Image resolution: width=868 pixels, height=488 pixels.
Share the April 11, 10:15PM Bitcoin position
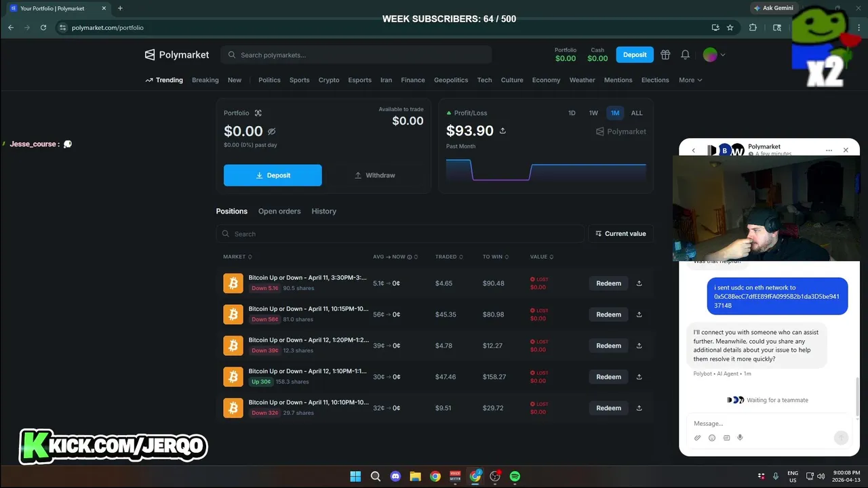pyautogui.click(x=639, y=314)
